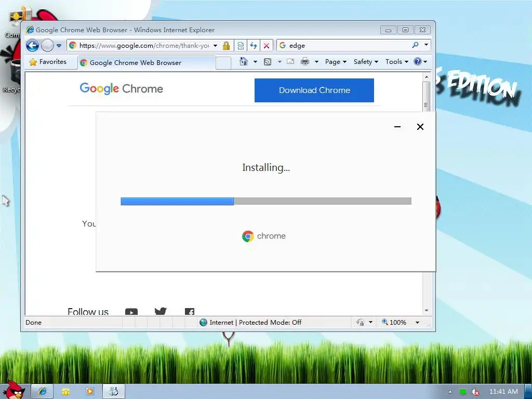The height and width of the screenshot is (399, 532).
Task: Expand the Home button dropdown arrow
Action: click(255, 62)
